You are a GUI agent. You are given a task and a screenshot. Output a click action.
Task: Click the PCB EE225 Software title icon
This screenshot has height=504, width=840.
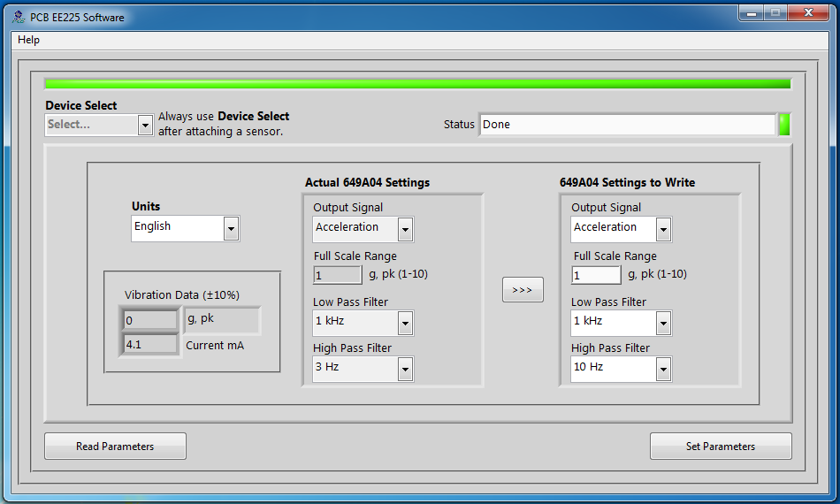click(19, 17)
